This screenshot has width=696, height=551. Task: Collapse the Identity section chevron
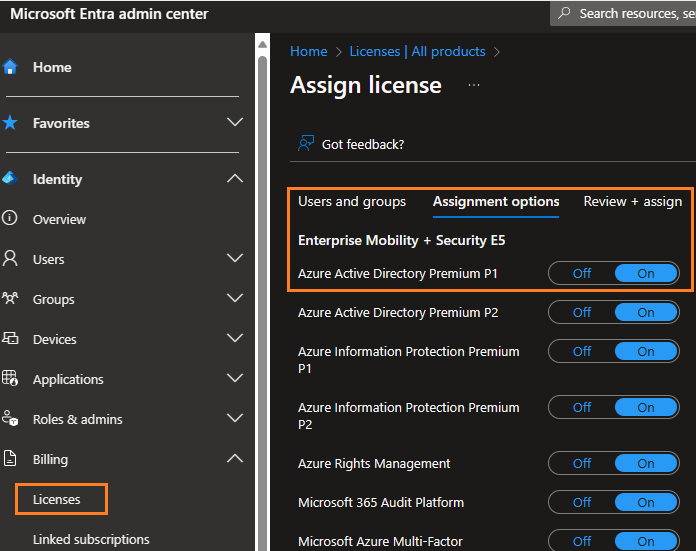235,178
